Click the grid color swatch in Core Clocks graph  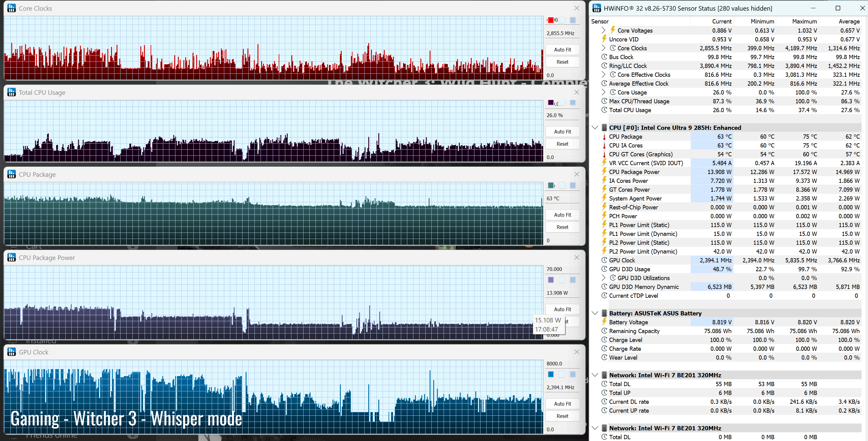point(572,20)
